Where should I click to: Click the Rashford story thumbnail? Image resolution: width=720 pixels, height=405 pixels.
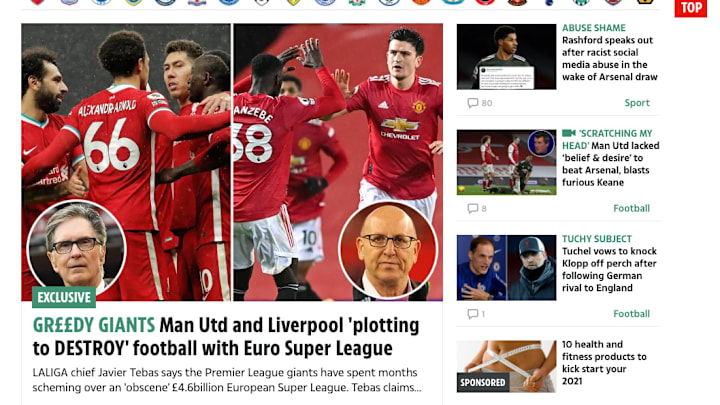(x=506, y=56)
